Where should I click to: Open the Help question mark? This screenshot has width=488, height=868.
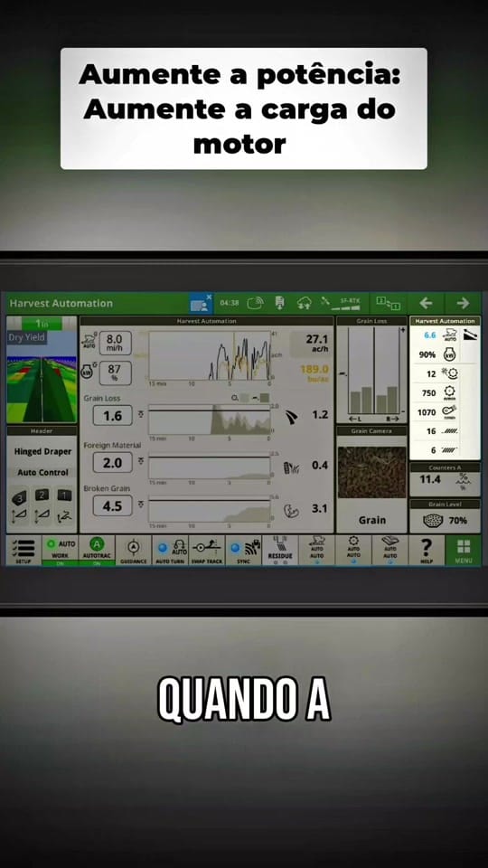pyautogui.click(x=427, y=550)
